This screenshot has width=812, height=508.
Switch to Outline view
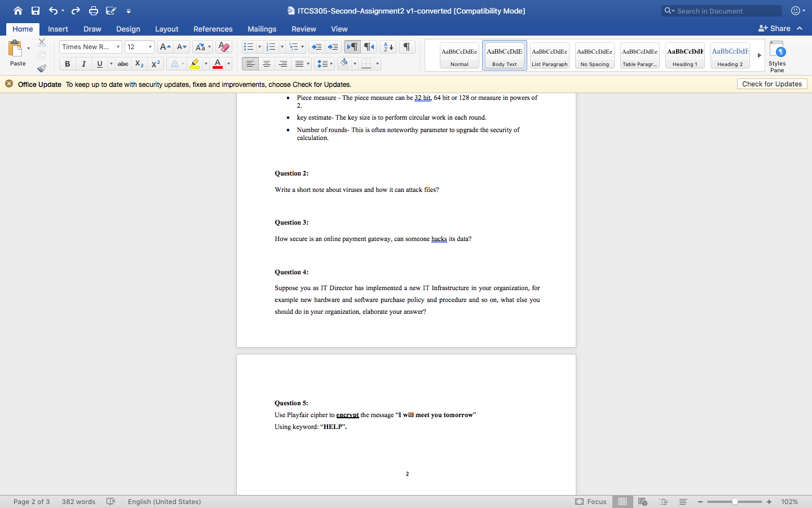coord(663,501)
